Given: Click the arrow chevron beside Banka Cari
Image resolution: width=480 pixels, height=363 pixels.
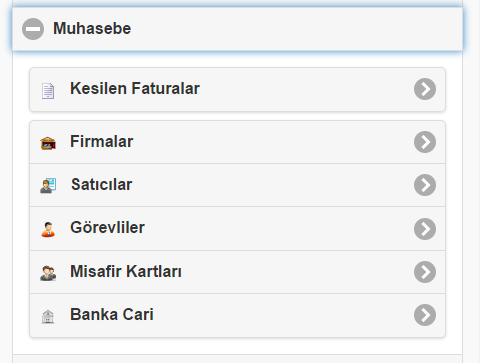Looking at the screenshot, I should click(x=425, y=315).
